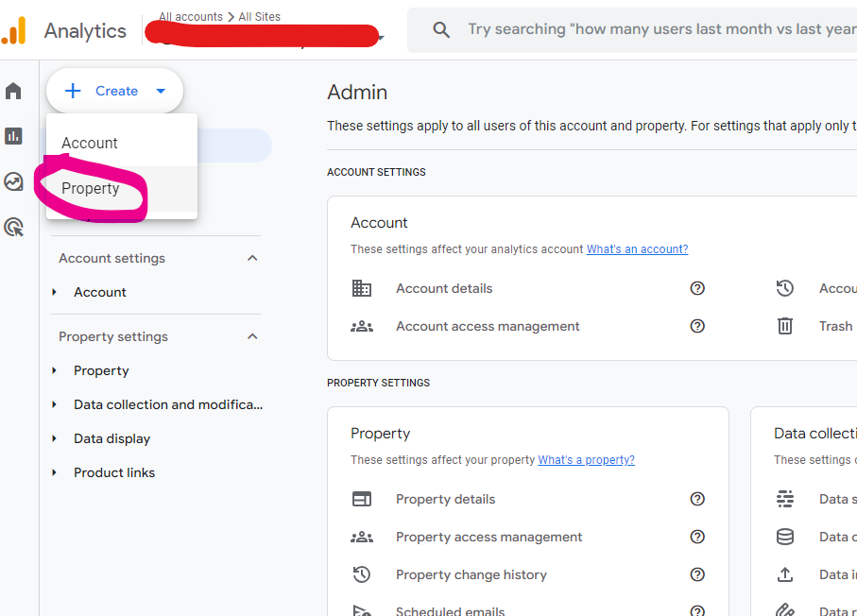Open Account details via its building icon

click(362, 288)
